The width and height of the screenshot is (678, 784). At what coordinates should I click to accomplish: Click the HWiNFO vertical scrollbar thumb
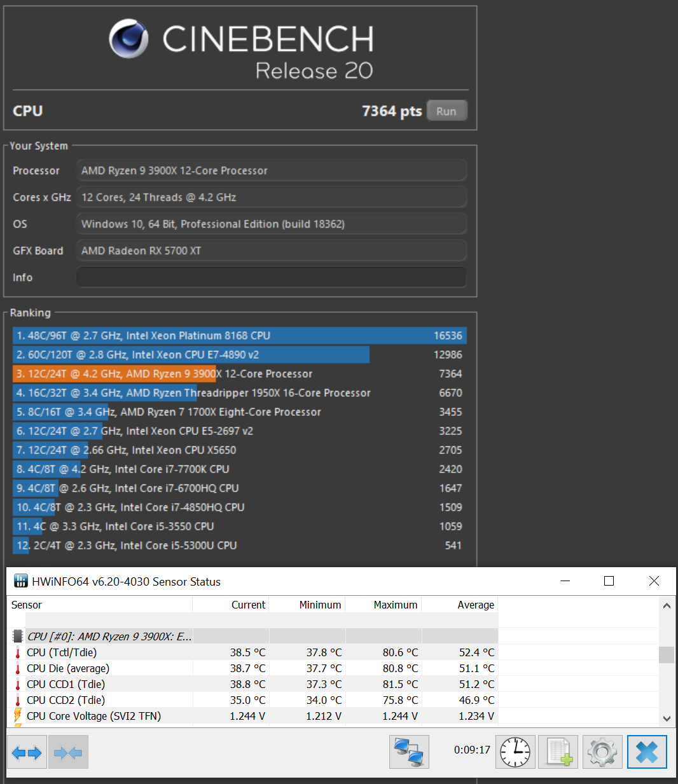[x=667, y=654]
